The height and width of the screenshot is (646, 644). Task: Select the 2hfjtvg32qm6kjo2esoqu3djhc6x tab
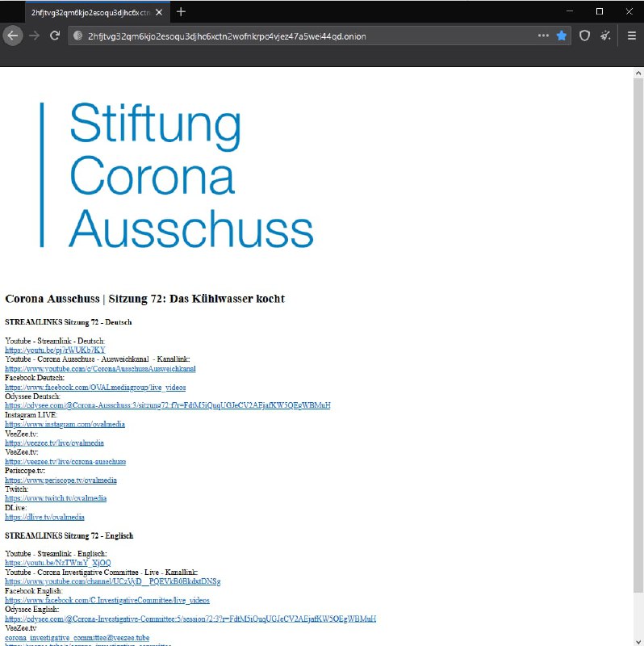click(x=98, y=12)
